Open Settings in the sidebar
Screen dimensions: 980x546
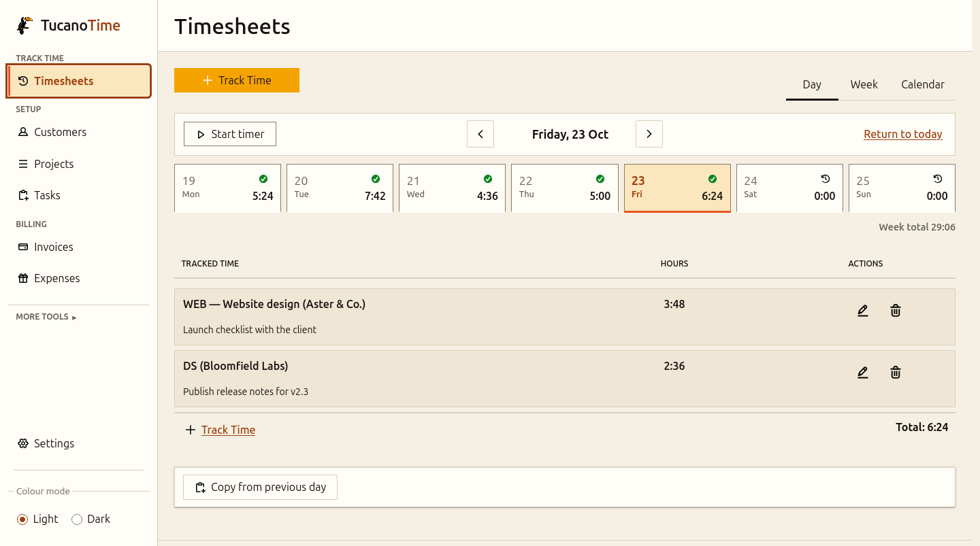tap(79, 443)
